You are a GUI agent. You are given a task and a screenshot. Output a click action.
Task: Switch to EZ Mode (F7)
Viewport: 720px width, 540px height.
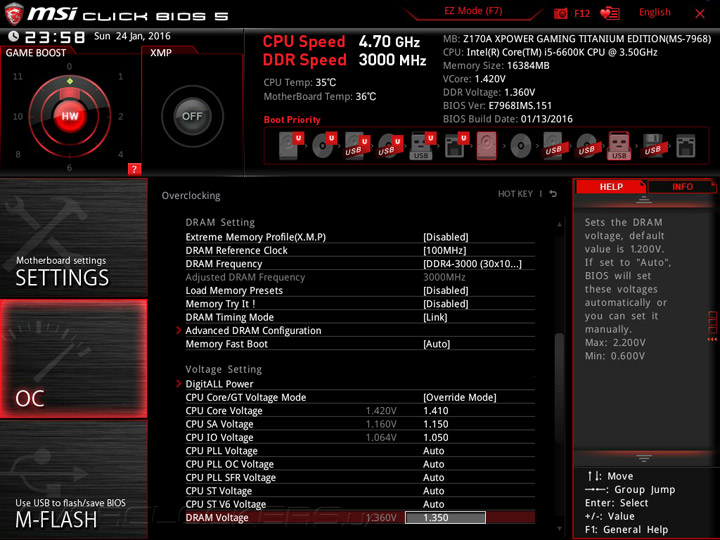(x=473, y=11)
